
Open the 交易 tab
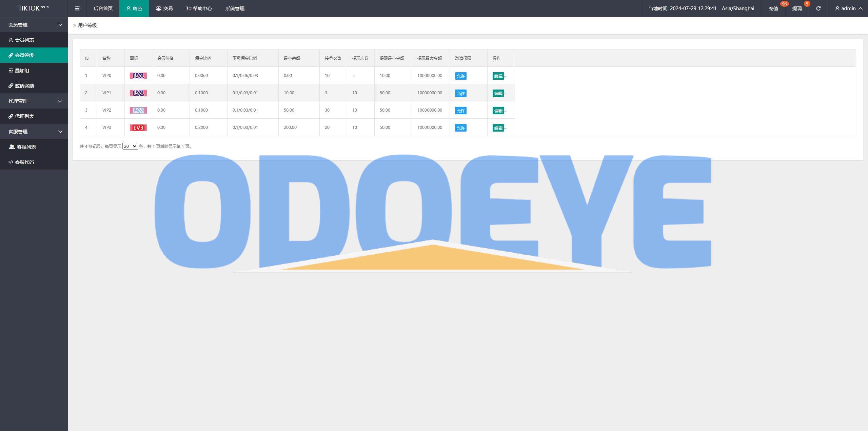tap(164, 8)
